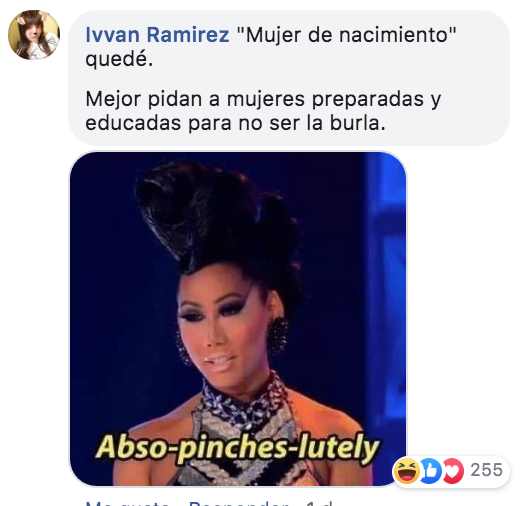Select the "Mujer de nacimiento" quoted text

coord(347,35)
